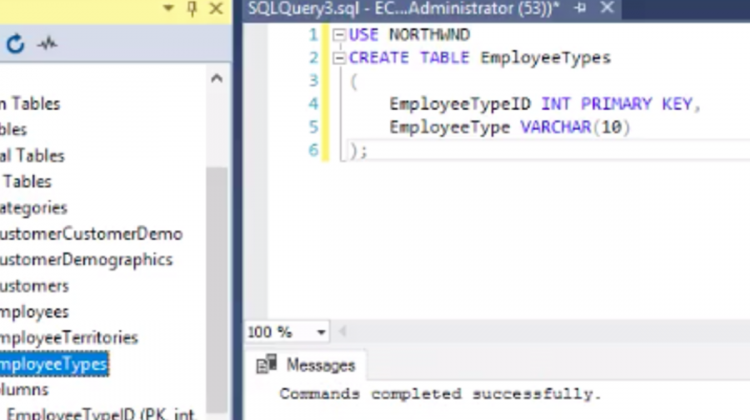Click the Refresh icon in Object Explorer
The width and height of the screenshot is (750, 420).
pos(15,44)
